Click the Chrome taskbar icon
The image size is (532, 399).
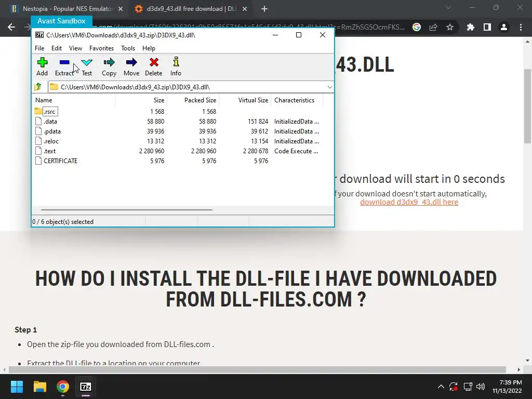[x=63, y=387]
